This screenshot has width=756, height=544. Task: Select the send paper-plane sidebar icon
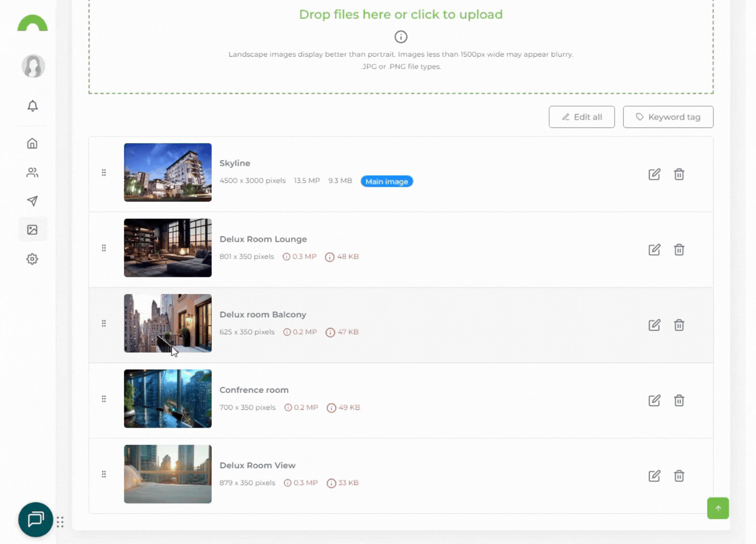point(32,200)
